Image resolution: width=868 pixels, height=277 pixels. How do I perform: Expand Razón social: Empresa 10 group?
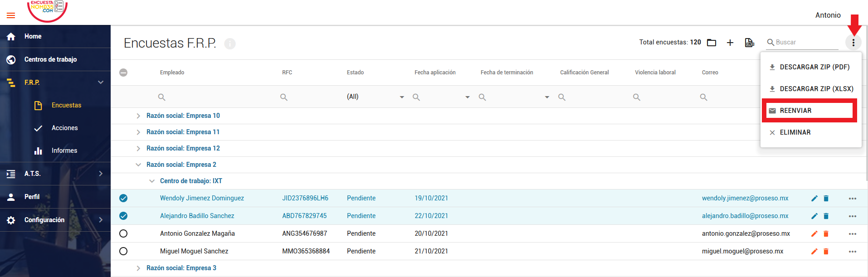pyautogui.click(x=138, y=116)
